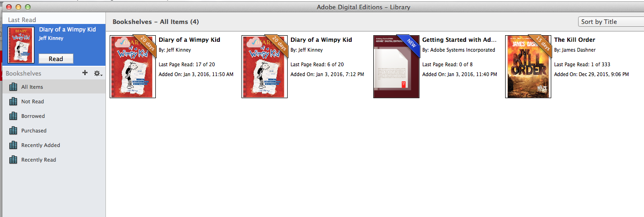Click the Recently Added bookshelf icon
The height and width of the screenshot is (217, 644).
tap(13, 145)
